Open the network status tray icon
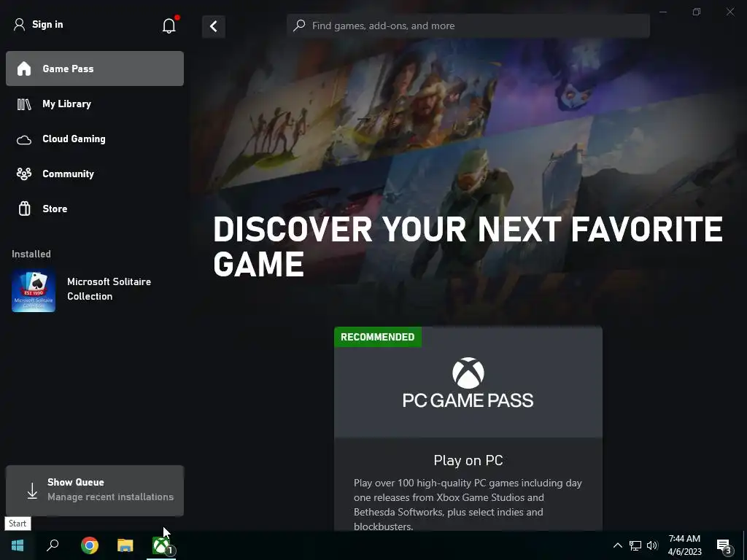Image resolution: width=747 pixels, height=560 pixels. tap(635, 545)
